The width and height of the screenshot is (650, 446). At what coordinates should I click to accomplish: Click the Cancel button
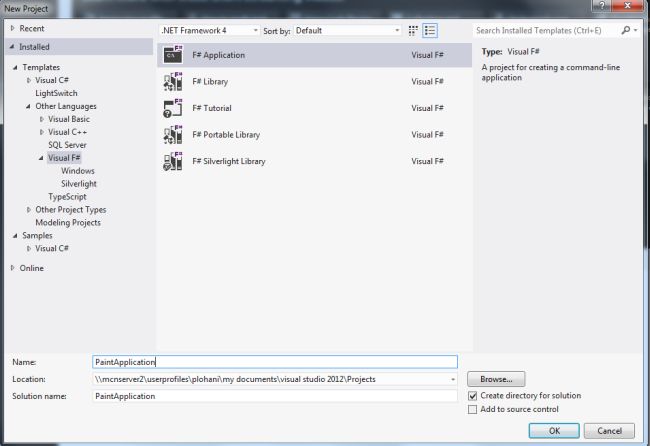(609, 431)
